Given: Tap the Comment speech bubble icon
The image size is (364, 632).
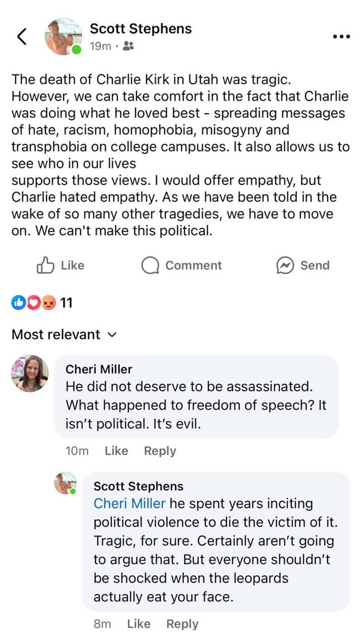Looking at the screenshot, I should coord(150,266).
